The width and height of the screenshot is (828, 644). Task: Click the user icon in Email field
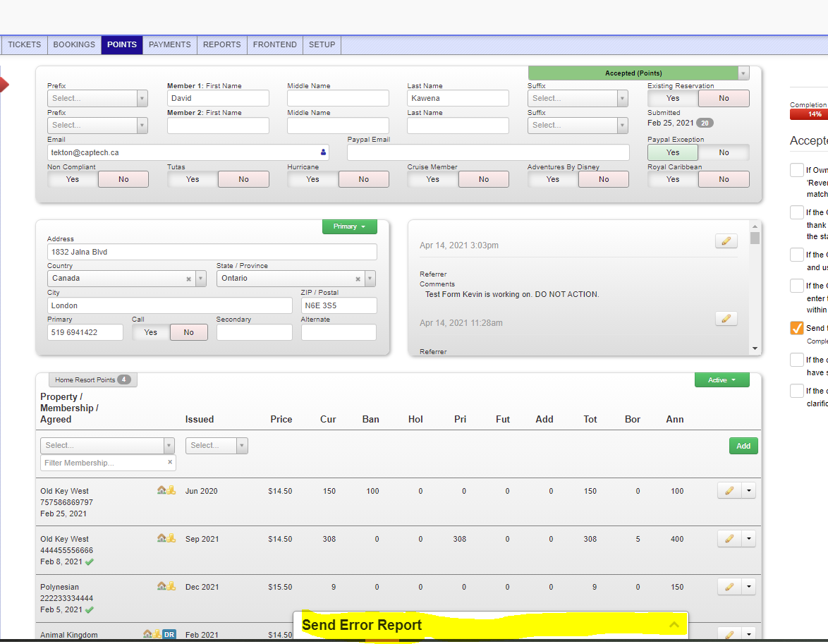pos(324,152)
